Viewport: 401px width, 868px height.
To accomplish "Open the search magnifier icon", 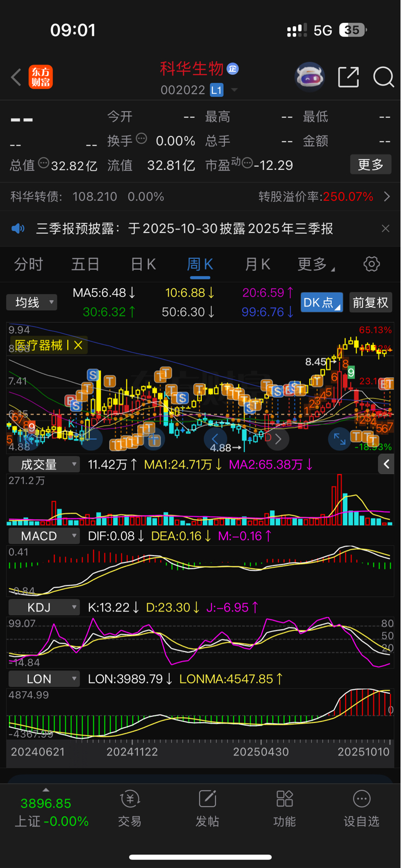I will 383,77.
